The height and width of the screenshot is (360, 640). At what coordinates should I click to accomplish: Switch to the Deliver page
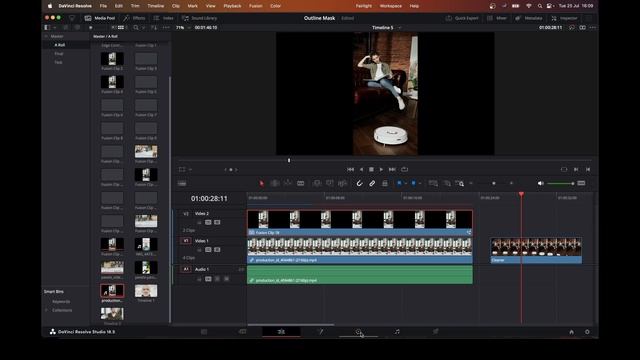(436, 332)
